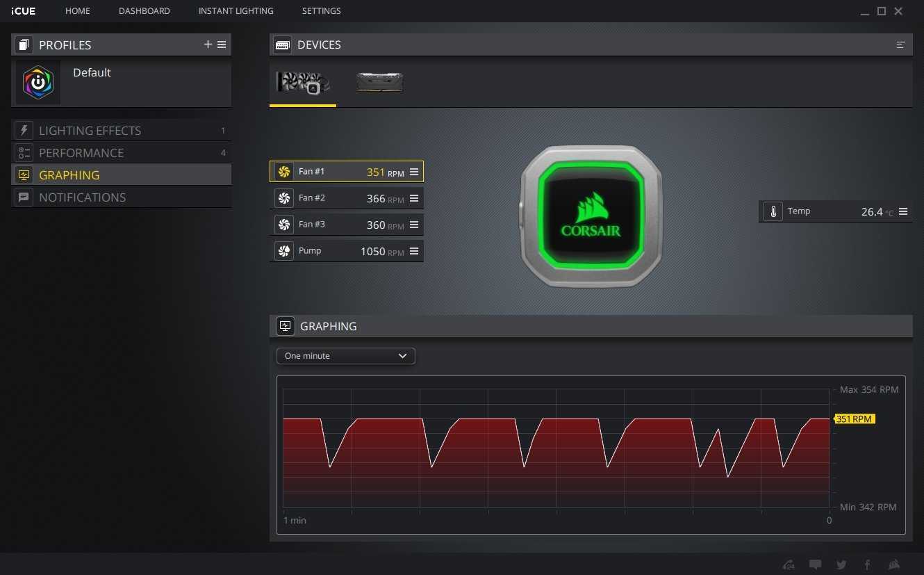Open the Facebook icon in footer

pos(867,565)
